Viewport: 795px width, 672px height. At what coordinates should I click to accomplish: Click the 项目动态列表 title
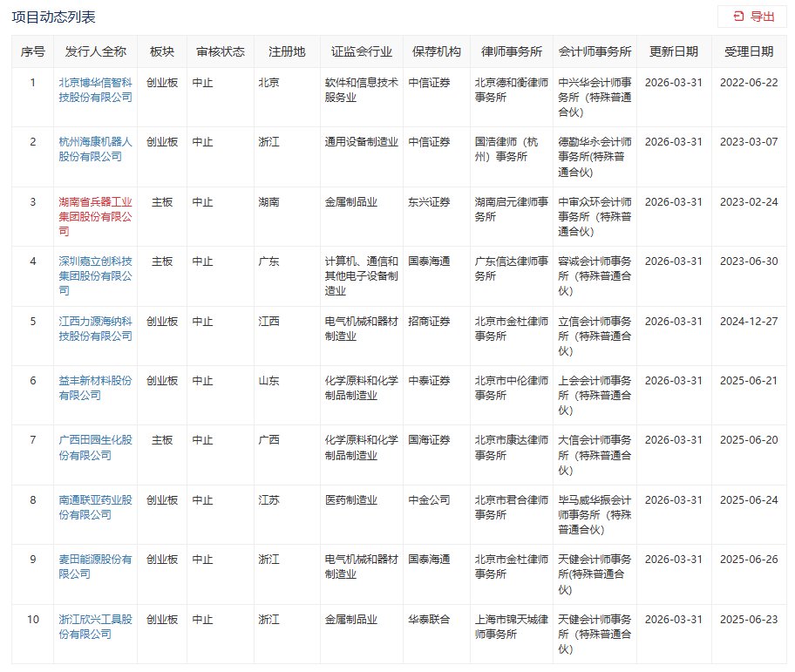(x=53, y=17)
